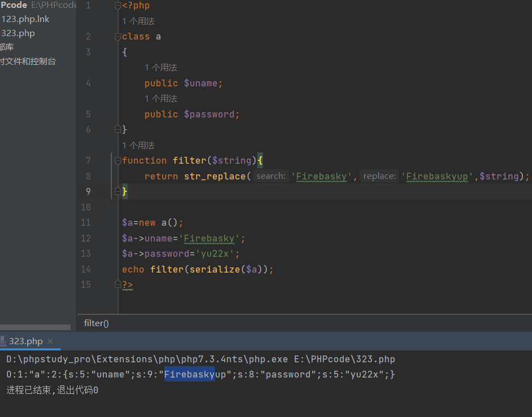Collapse the PHP opening tag fold on line 1
This screenshot has width=532, height=417.
(x=118, y=6)
